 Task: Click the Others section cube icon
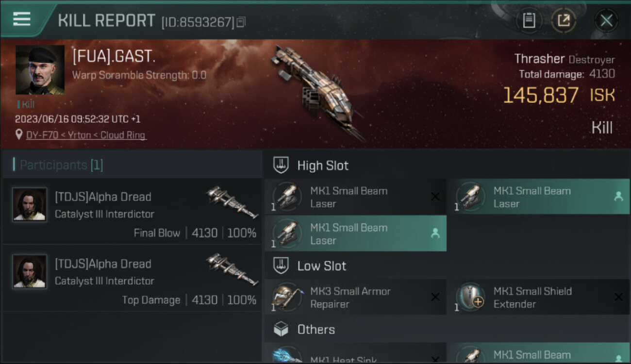282,330
